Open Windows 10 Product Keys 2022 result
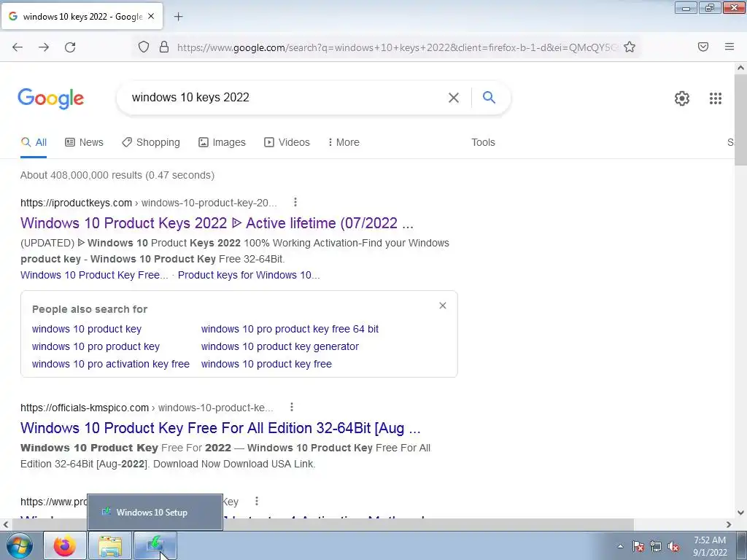This screenshot has width=747, height=560. coord(217,223)
